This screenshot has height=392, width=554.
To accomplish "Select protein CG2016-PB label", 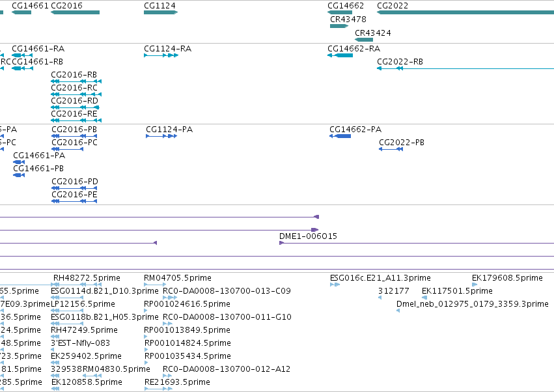I will tap(74, 130).
